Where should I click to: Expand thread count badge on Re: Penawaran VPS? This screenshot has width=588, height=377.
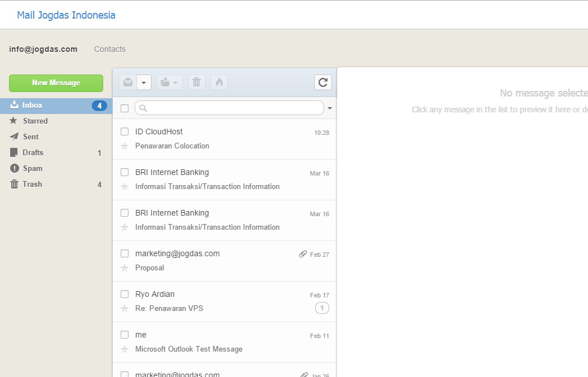(322, 308)
